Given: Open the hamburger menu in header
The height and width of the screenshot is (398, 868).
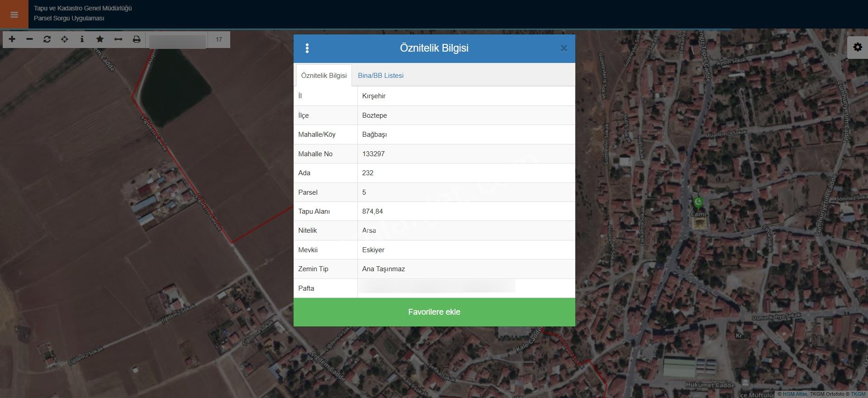Looking at the screenshot, I should point(14,14).
